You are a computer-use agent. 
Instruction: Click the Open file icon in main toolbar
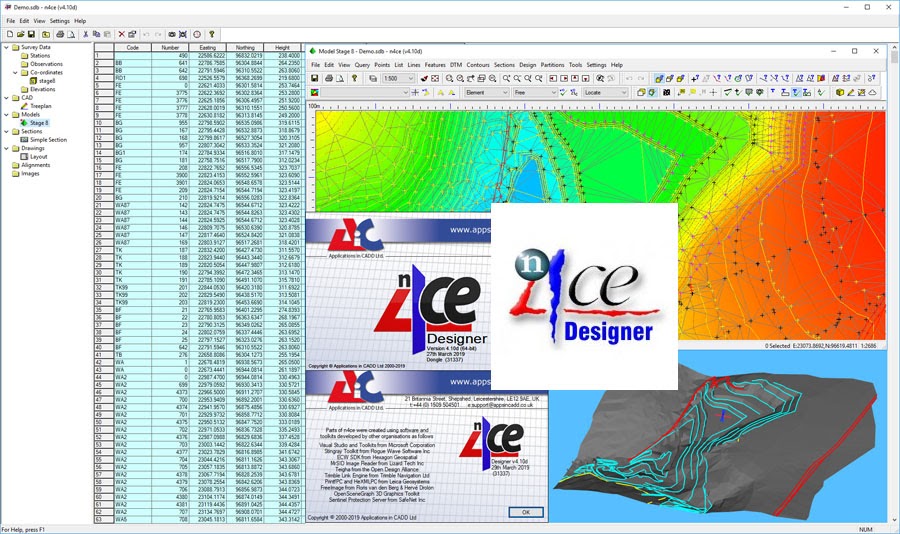21,34
